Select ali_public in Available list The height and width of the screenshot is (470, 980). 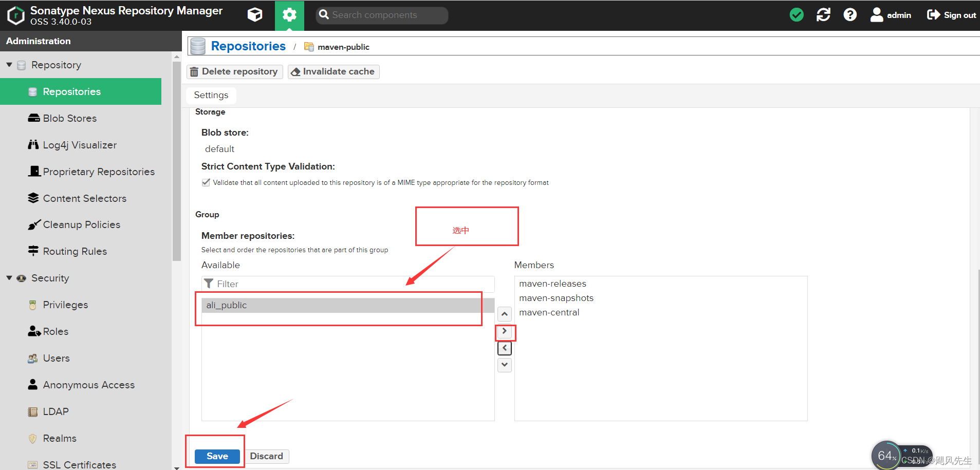pos(348,305)
